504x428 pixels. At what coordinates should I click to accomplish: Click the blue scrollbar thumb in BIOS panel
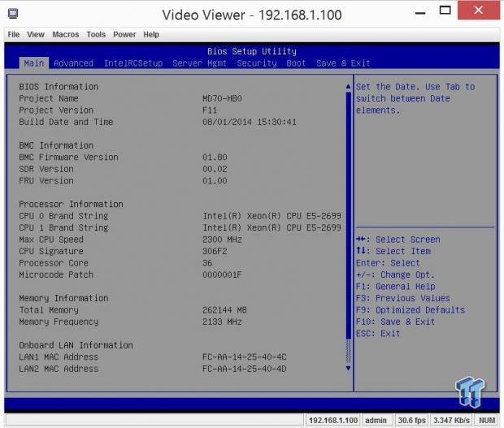[x=348, y=215]
